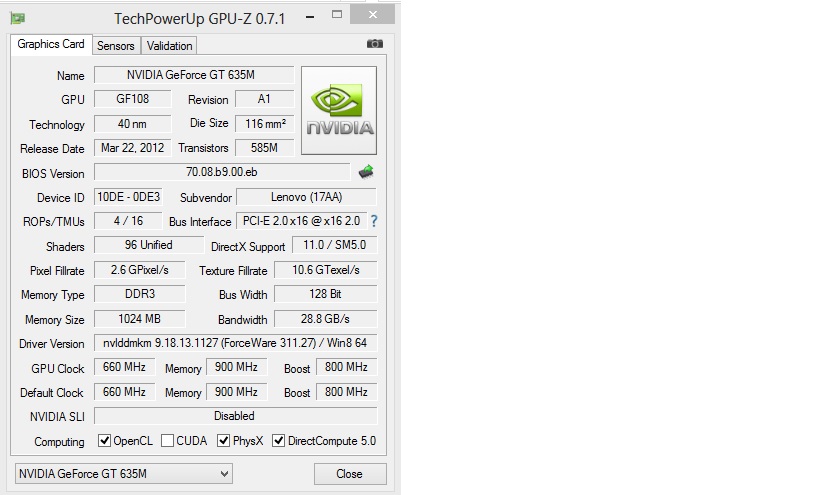Click the Name field NVIDIA GeForce GT 635M
This screenshot has height=495, width=819.
pos(194,75)
